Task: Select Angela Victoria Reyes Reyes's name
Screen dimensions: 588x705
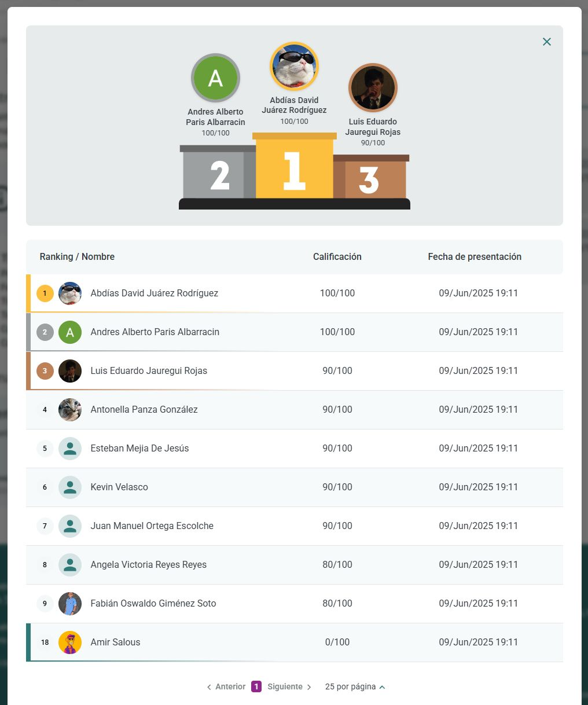Action: coord(148,565)
